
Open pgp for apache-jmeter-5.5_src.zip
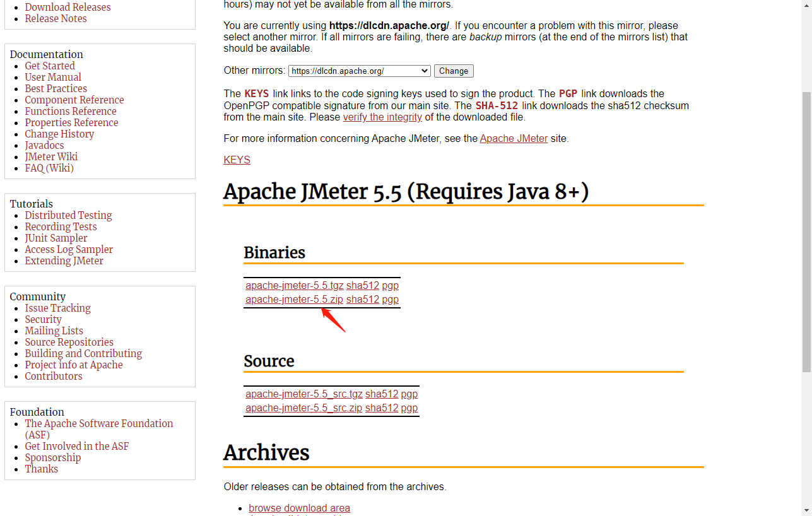pyautogui.click(x=409, y=408)
